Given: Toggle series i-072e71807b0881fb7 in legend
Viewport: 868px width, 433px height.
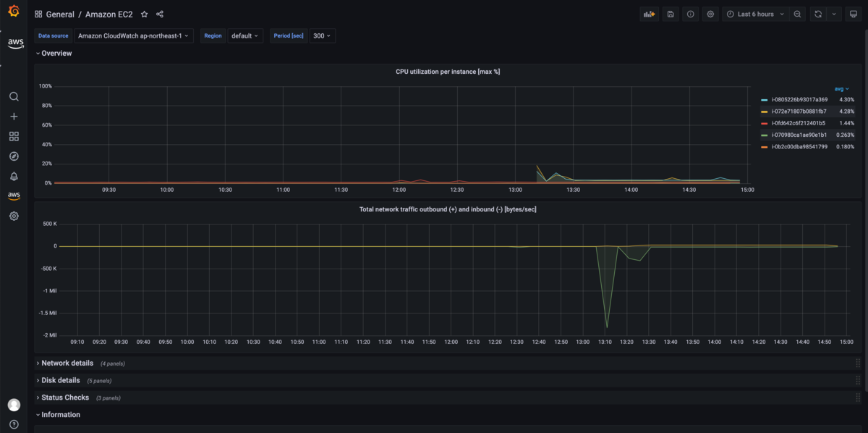Looking at the screenshot, I should [x=799, y=111].
